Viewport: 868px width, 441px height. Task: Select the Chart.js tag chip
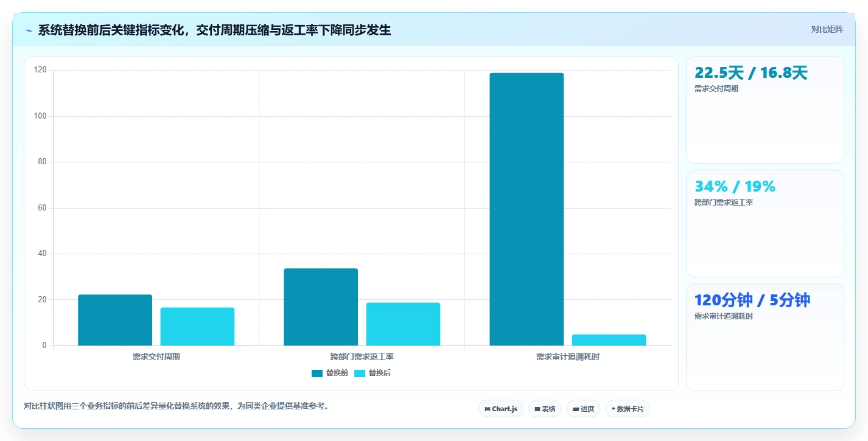(x=501, y=409)
